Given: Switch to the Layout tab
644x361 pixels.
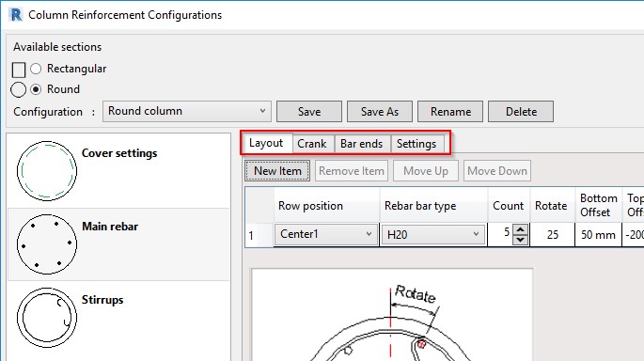Looking at the screenshot, I should pos(266,143).
